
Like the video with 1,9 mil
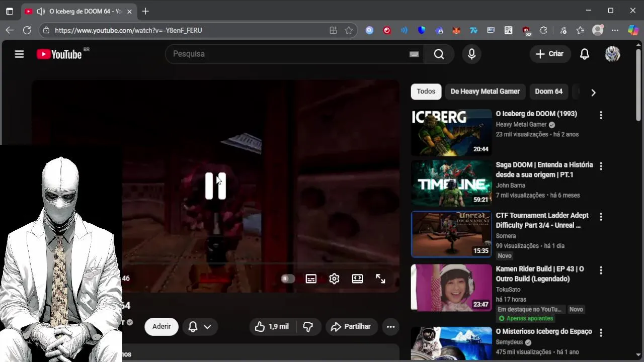click(x=272, y=327)
